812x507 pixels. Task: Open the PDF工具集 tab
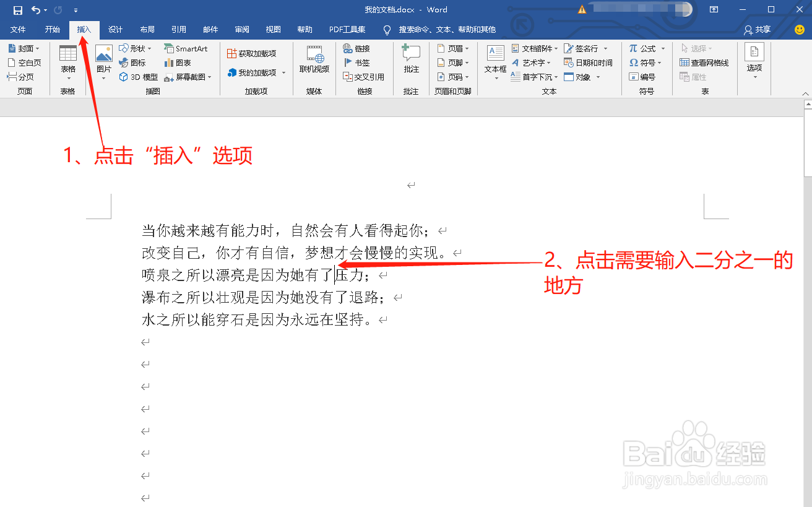point(347,30)
